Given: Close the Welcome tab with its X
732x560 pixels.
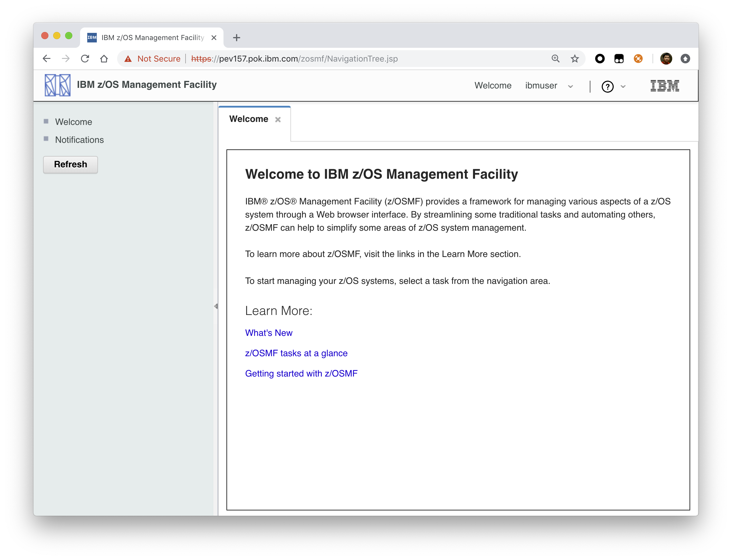Looking at the screenshot, I should pos(278,120).
